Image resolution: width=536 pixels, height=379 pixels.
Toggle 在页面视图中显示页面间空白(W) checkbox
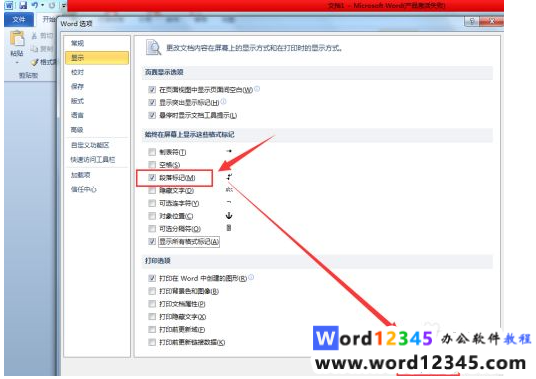(152, 90)
